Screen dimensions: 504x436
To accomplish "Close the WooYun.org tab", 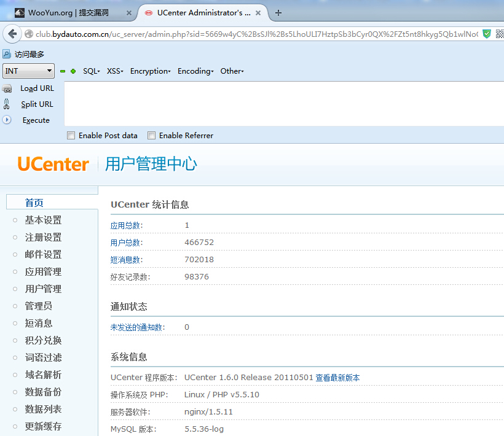I will tap(129, 13).
